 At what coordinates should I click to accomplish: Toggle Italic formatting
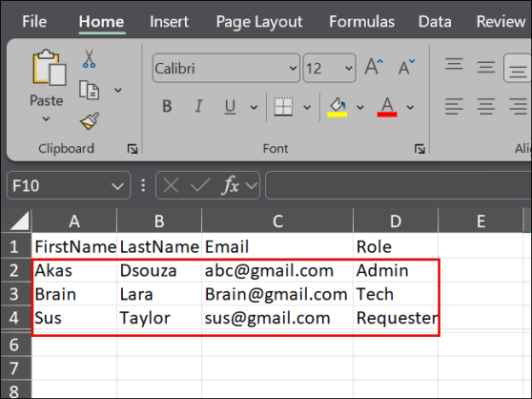click(199, 106)
